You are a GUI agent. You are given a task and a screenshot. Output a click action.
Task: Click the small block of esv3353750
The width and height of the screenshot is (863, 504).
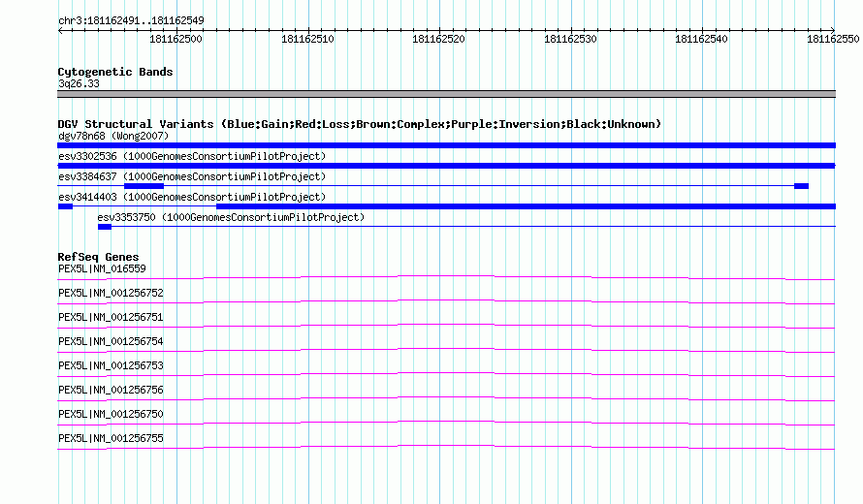tap(105, 227)
